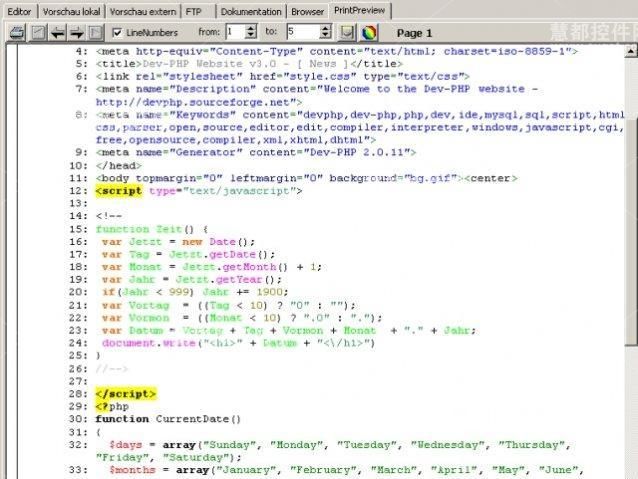Screen dimensions: 638x479
Task: Decrease the 'to' page value
Action: [x=326, y=36]
